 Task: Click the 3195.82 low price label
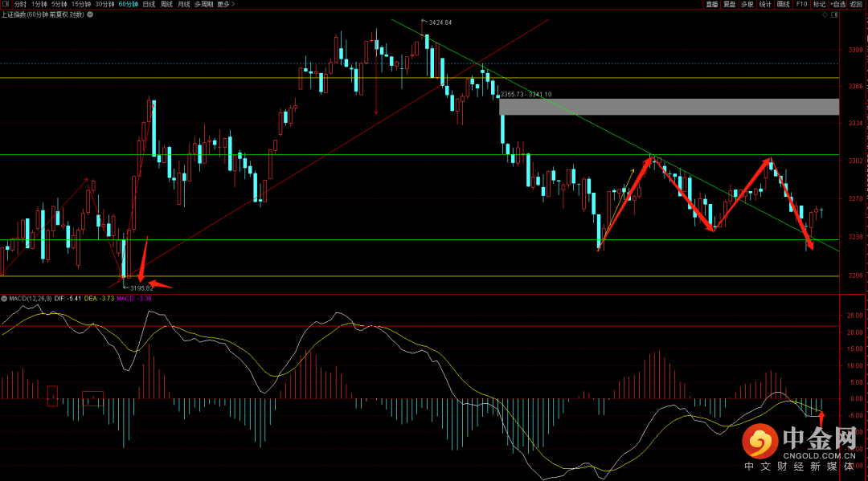(141, 288)
